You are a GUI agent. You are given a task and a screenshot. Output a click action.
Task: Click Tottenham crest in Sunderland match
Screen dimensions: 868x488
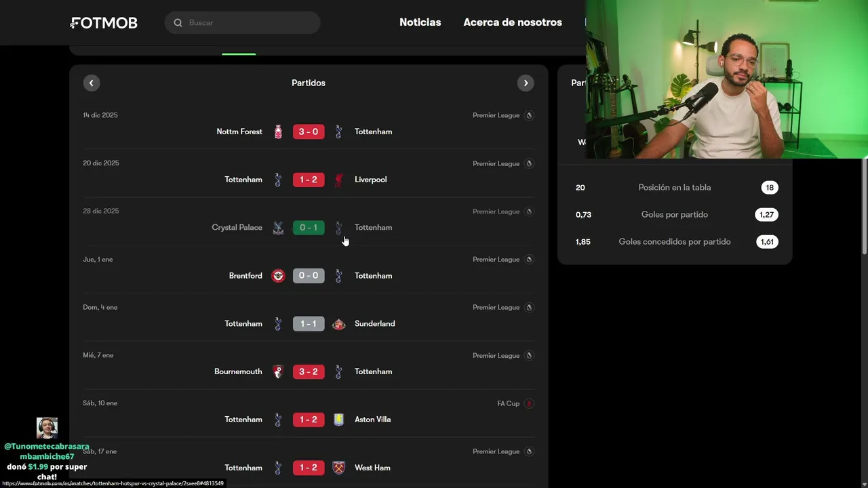pos(278,324)
